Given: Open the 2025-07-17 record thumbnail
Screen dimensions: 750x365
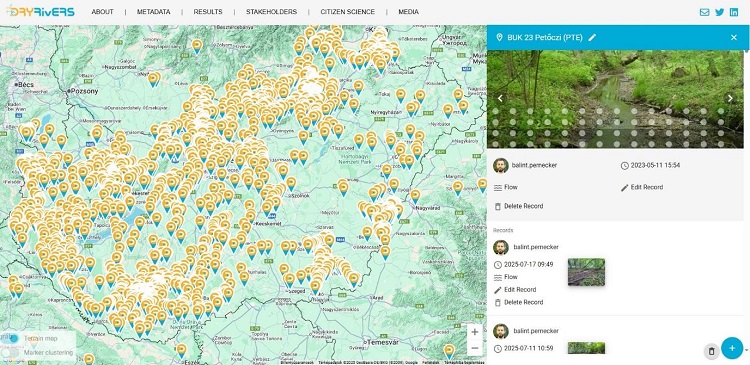Looking at the screenshot, I should (x=586, y=272).
